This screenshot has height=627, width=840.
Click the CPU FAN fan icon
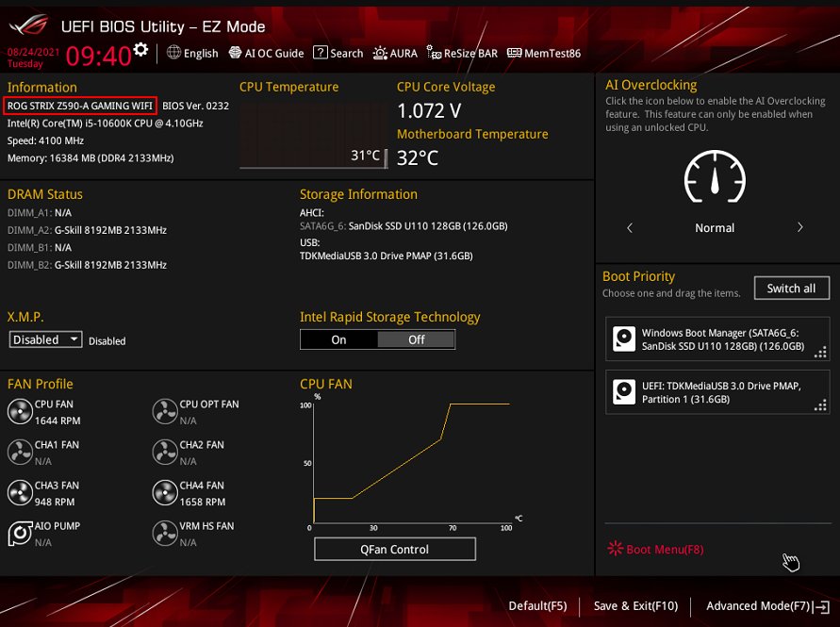(x=19, y=411)
